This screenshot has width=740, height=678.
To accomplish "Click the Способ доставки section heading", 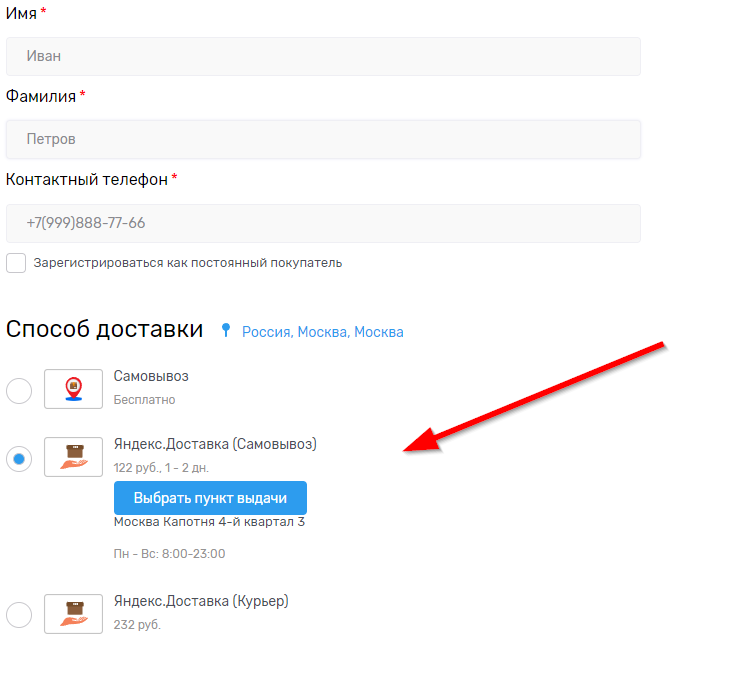I will 105,329.
